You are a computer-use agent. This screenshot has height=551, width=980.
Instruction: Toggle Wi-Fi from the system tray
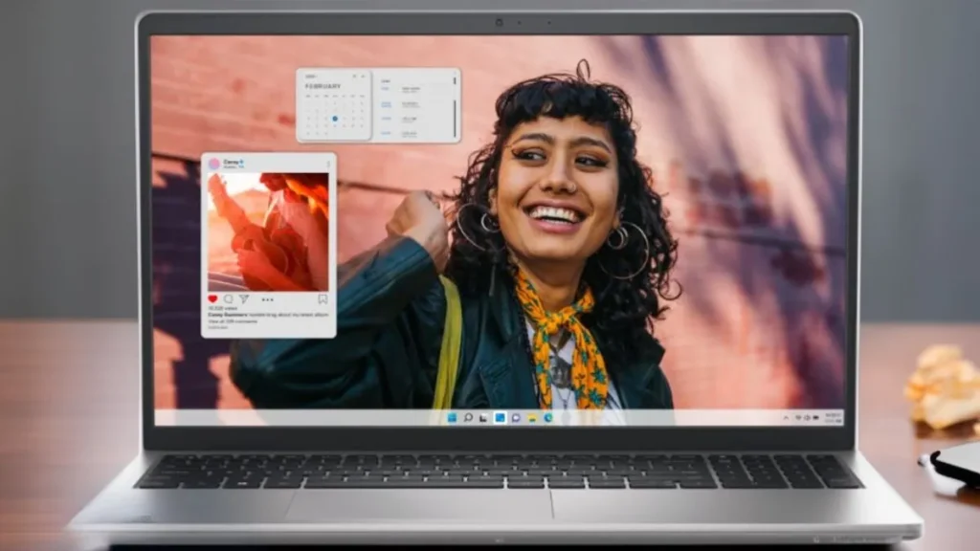(798, 418)
